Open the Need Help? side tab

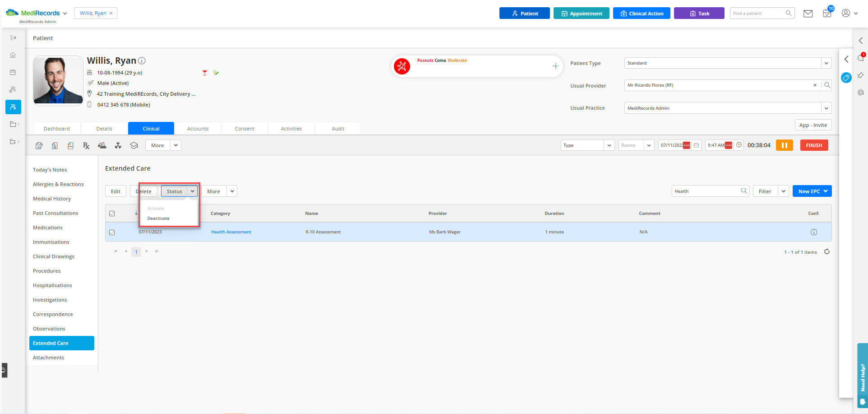point(863,376)
